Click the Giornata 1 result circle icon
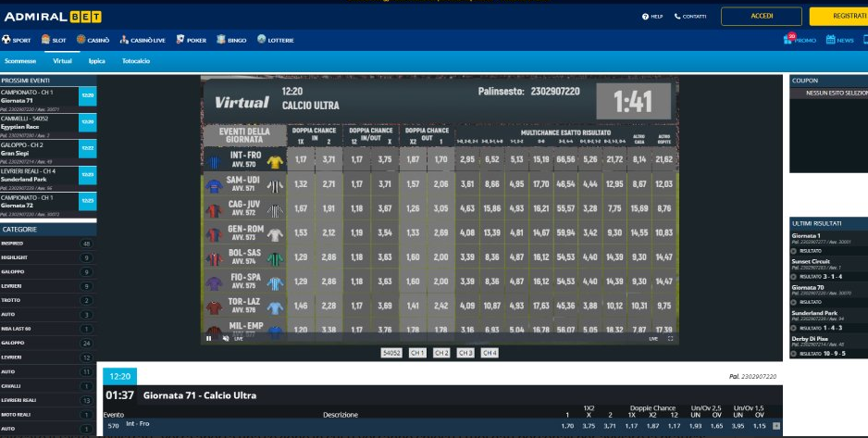Viewport: 868px width, 438px height. click(x=794, y=251)
